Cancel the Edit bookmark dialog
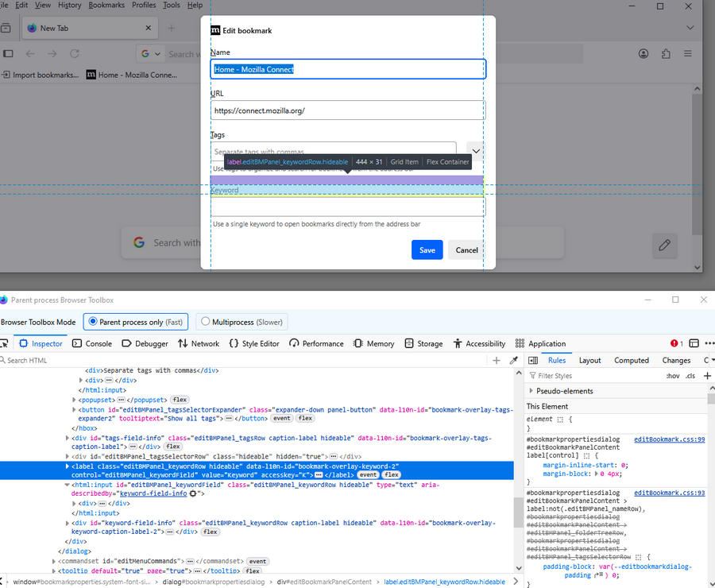715x588 pixels. tap(466, 250)
